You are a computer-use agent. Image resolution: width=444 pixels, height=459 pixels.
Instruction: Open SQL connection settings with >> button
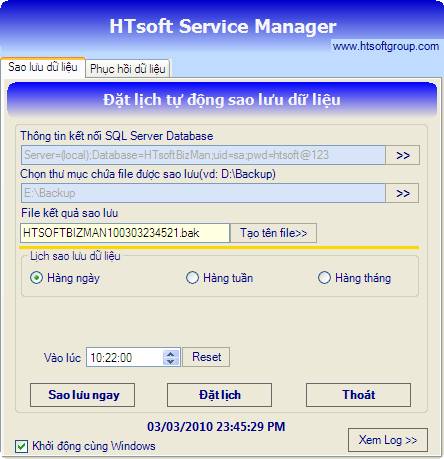click(402, 155)
